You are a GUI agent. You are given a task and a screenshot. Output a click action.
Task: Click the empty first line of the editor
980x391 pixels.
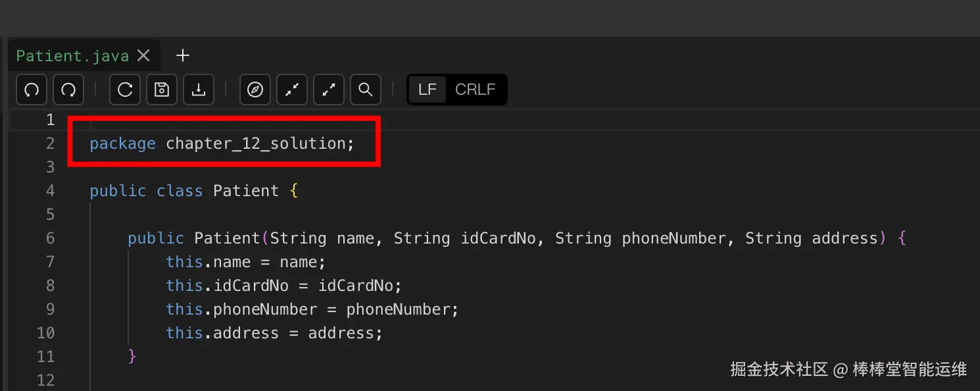point(263,120)
